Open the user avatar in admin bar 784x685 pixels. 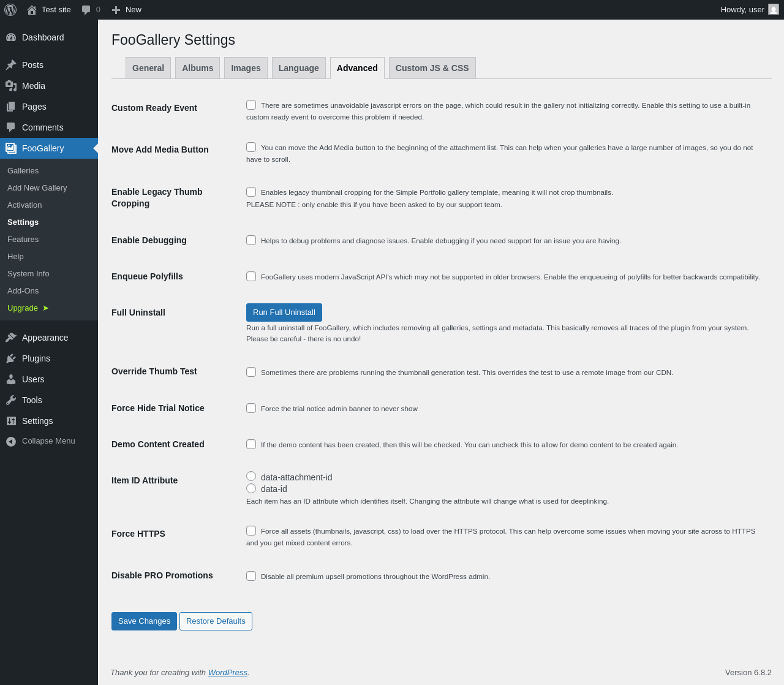point(774,9)
